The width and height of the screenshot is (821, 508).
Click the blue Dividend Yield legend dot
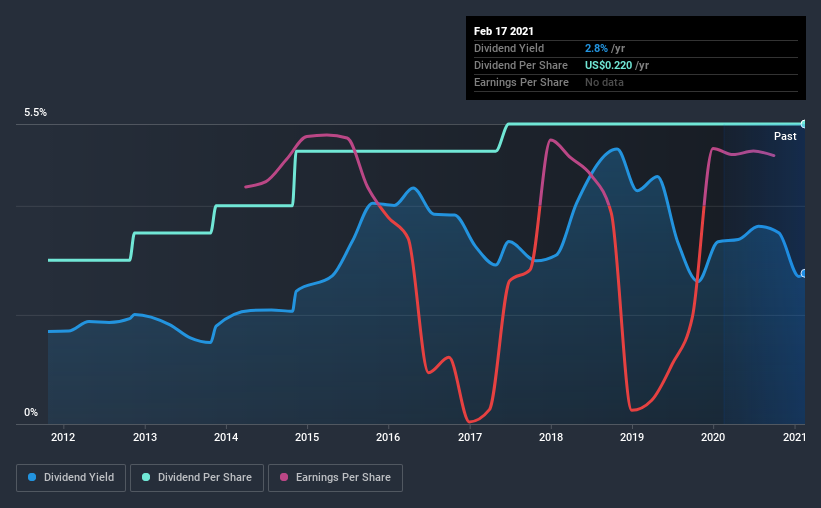point(32,477)
